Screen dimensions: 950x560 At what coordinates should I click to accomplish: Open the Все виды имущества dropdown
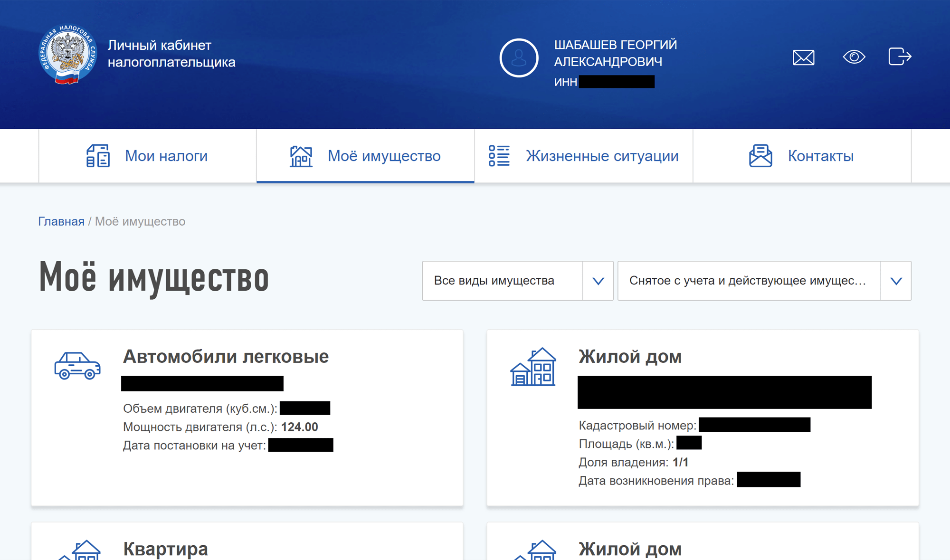coord(517,281)
